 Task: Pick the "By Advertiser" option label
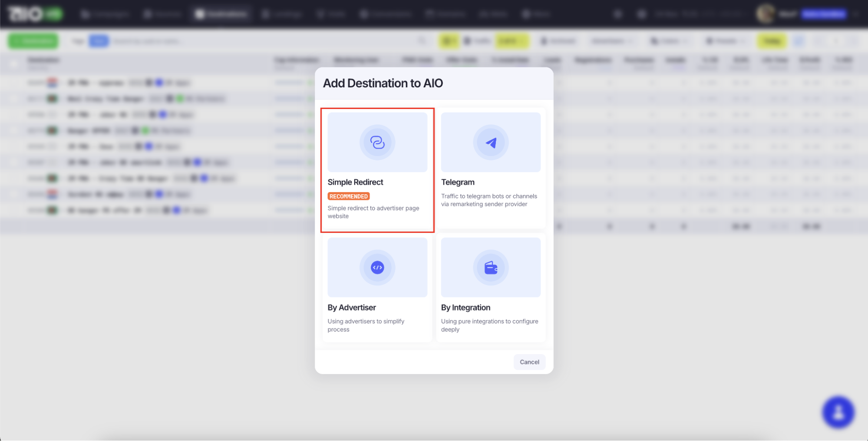(351, 308)
